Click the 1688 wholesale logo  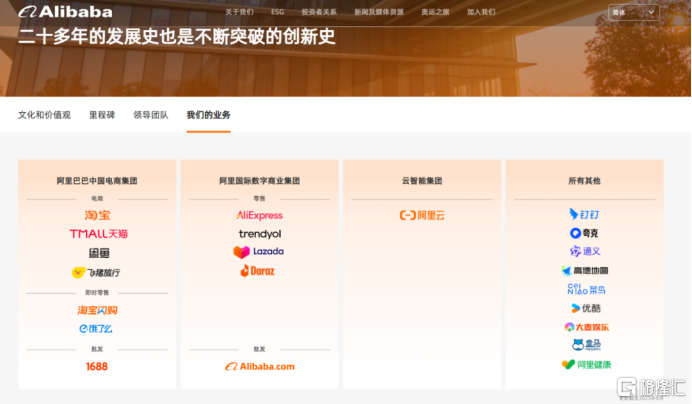97,366
